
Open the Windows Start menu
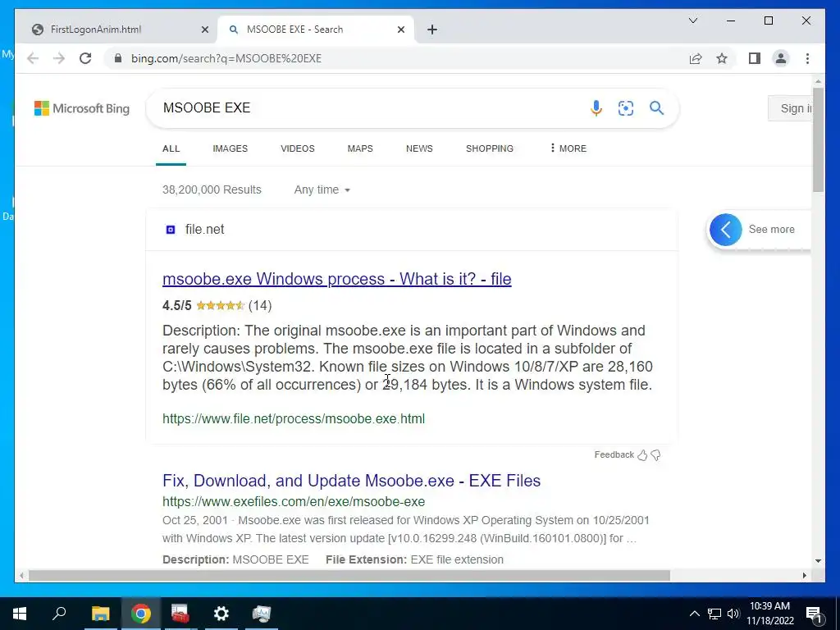tap(20, 614)
